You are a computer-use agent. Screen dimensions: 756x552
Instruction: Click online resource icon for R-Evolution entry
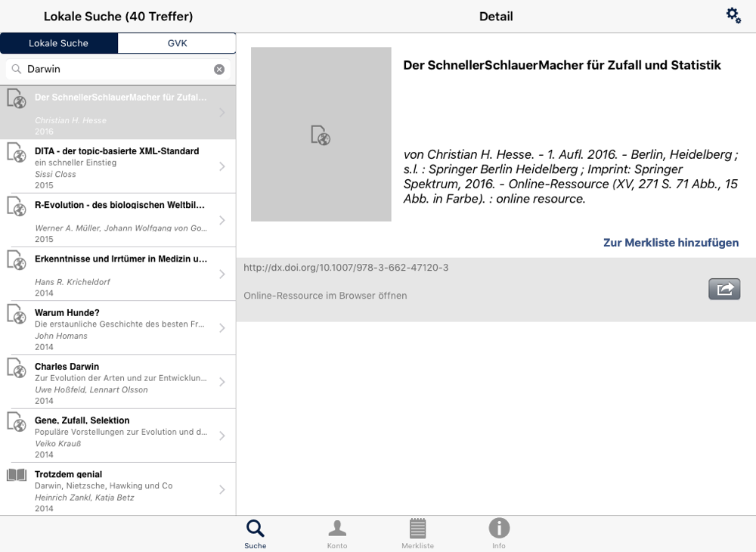17,207
